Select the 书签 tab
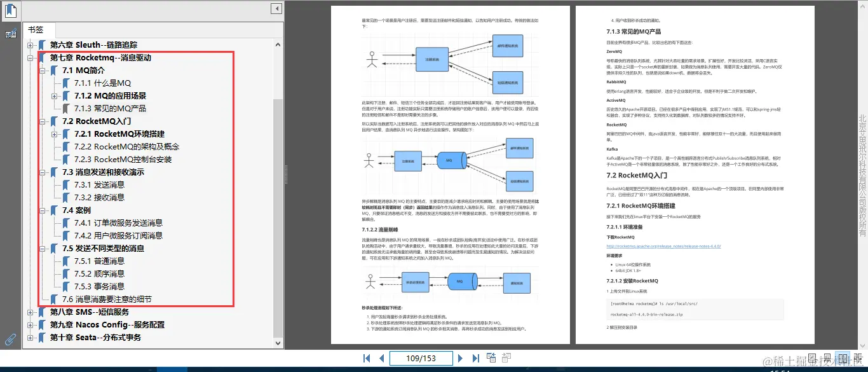868x372 pixels. click(38, 29)
